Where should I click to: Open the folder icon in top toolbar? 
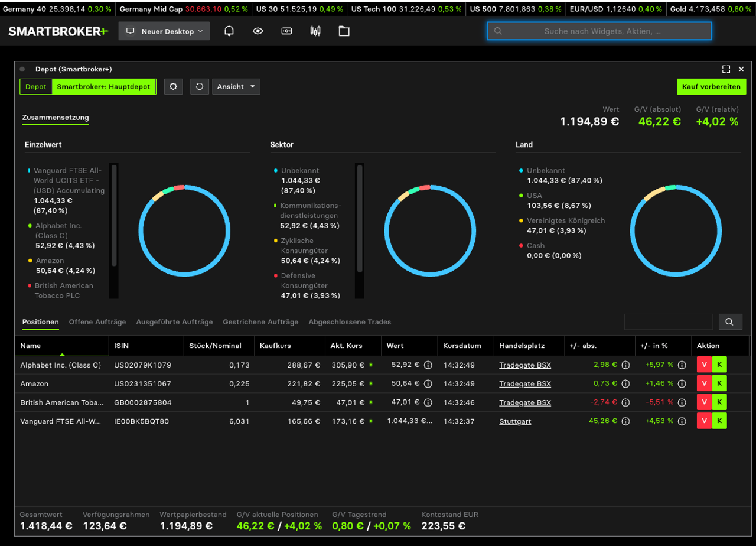click(344, 31)
